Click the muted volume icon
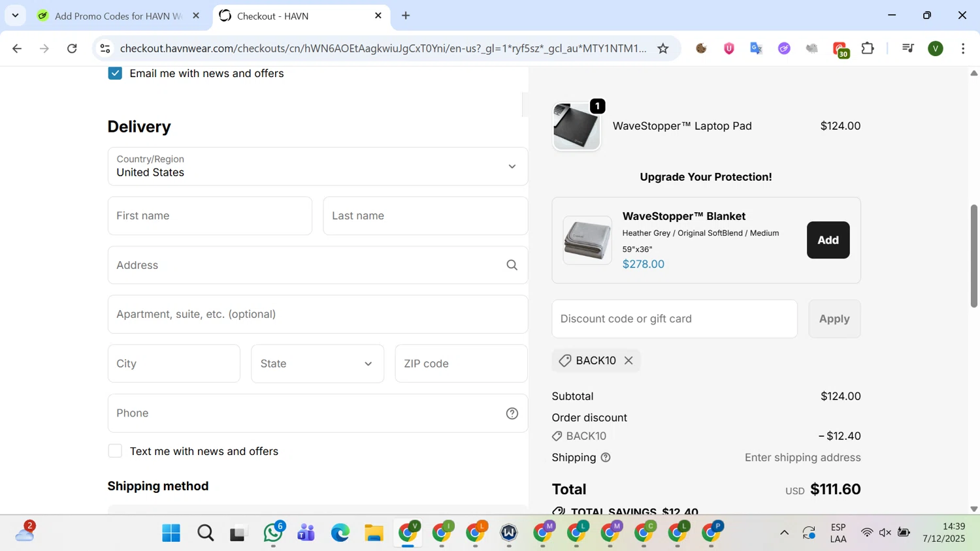The width and height of the screenshot is (980, 551). [x=885, y=533]
